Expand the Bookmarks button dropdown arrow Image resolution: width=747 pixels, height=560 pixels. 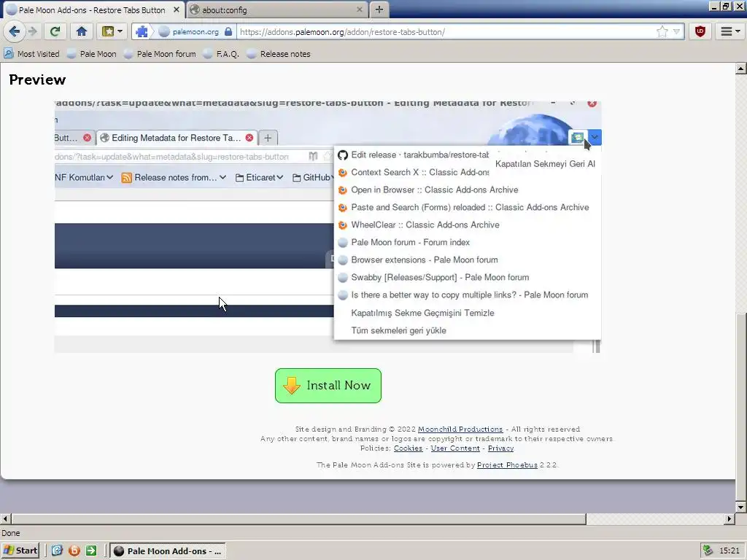[x=120, y=32]
